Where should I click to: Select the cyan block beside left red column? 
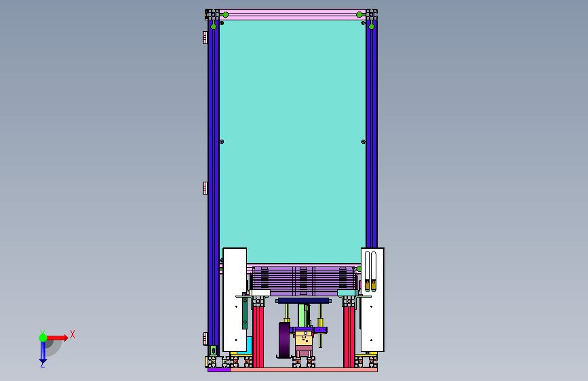pyautogui.click(x=248, y=345)
